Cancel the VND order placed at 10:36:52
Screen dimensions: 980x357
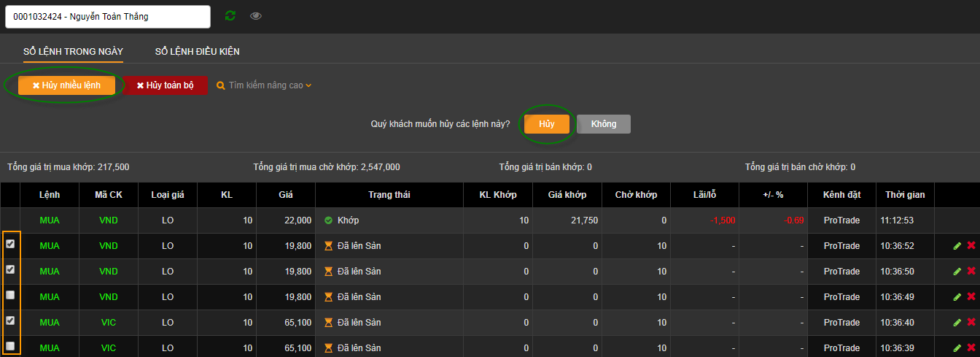(x=971, y=246)
